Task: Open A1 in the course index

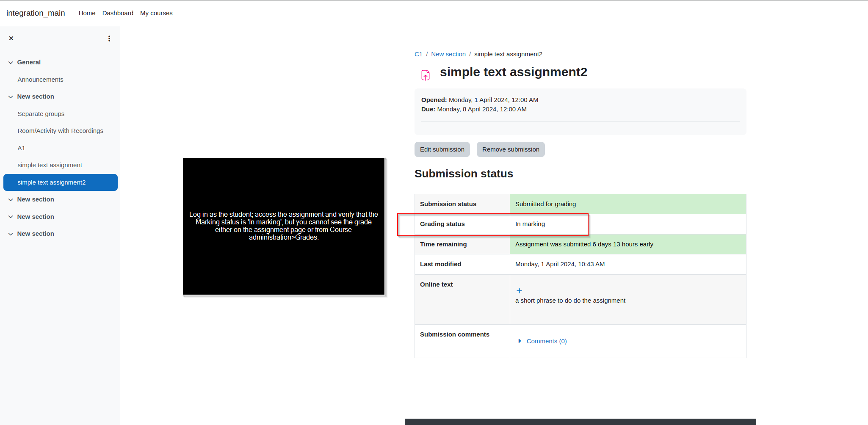Action: click(21, 148)
